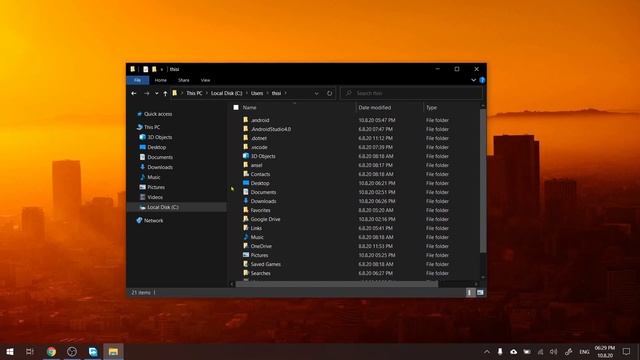The height and width of the screenshot is (360, 640).
Task: Click the Downloads arrow icon in file list
Action: coord(246,201)
